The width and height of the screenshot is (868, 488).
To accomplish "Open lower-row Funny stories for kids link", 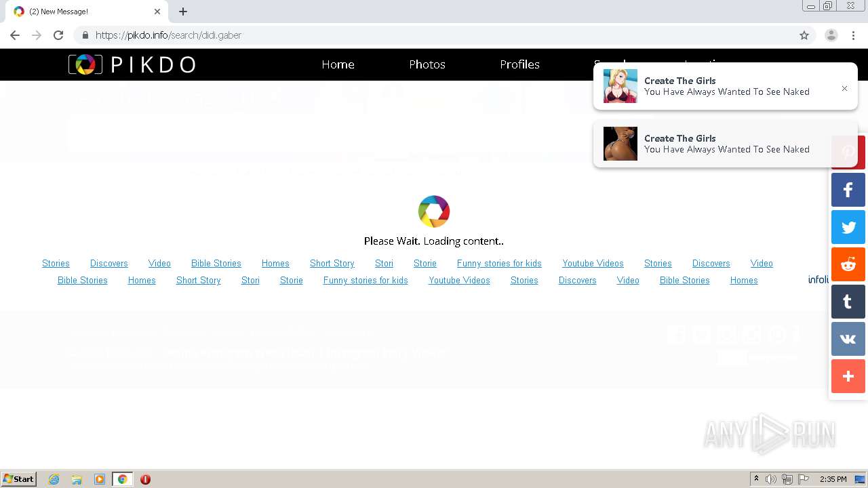I will [x=366, y=280].
